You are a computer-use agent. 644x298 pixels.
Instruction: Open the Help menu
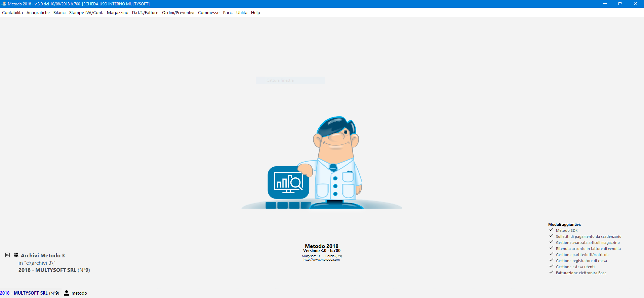pos(255,12)
